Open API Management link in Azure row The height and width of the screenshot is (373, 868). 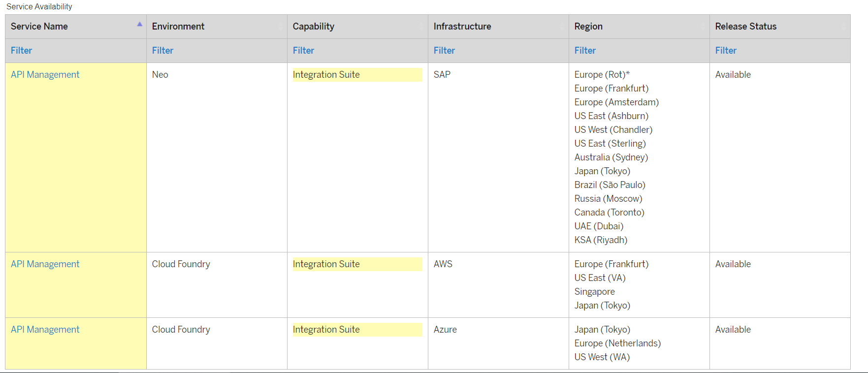[x=45, y=330]
